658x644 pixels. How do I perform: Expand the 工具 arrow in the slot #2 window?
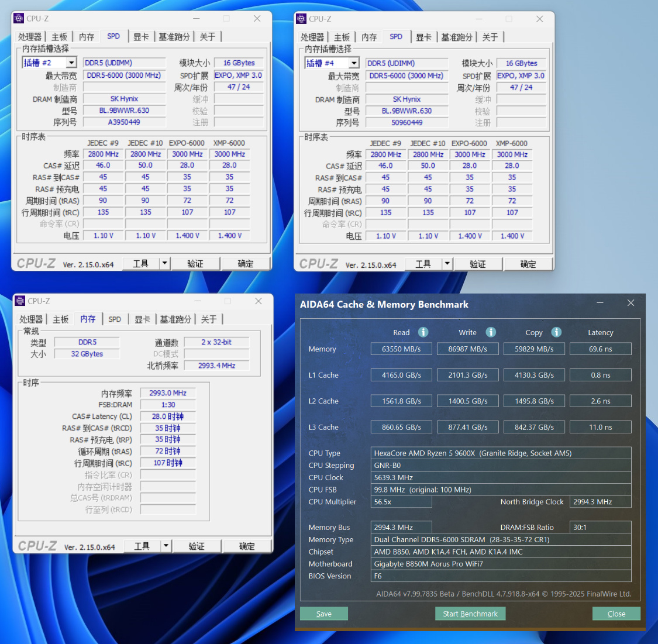pyautogui.click(x=164, y=263)
